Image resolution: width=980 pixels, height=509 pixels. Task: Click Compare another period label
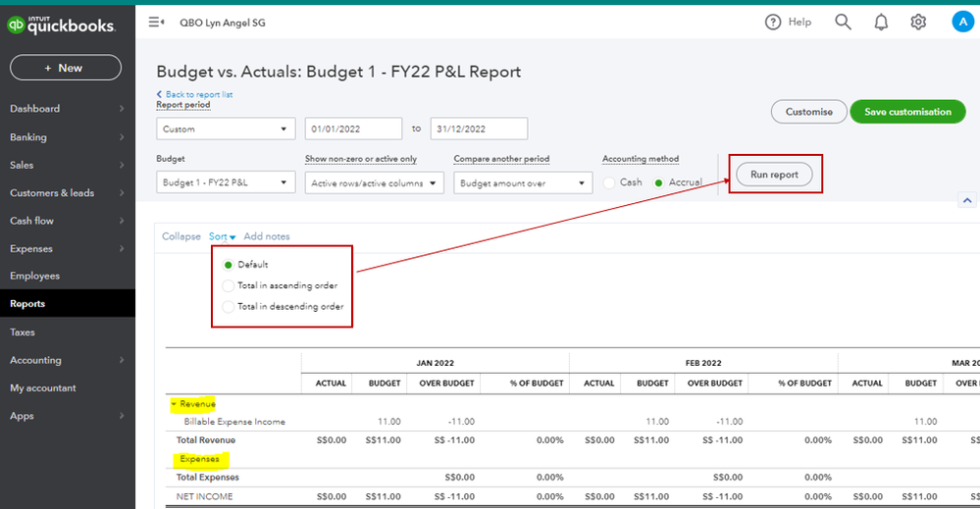[x=501, y=159]
